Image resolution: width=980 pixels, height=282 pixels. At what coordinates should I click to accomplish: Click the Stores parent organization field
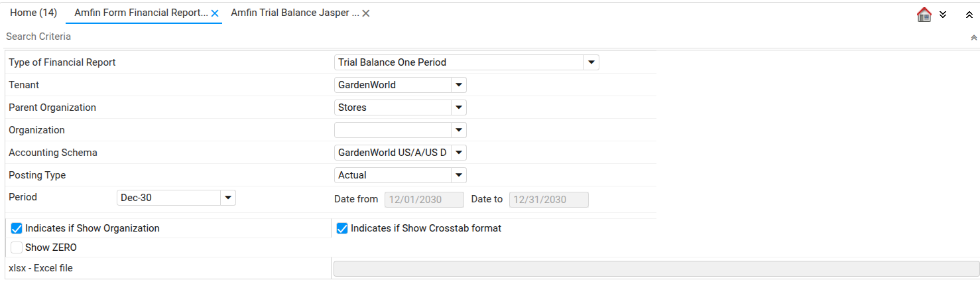pos(393,107)
